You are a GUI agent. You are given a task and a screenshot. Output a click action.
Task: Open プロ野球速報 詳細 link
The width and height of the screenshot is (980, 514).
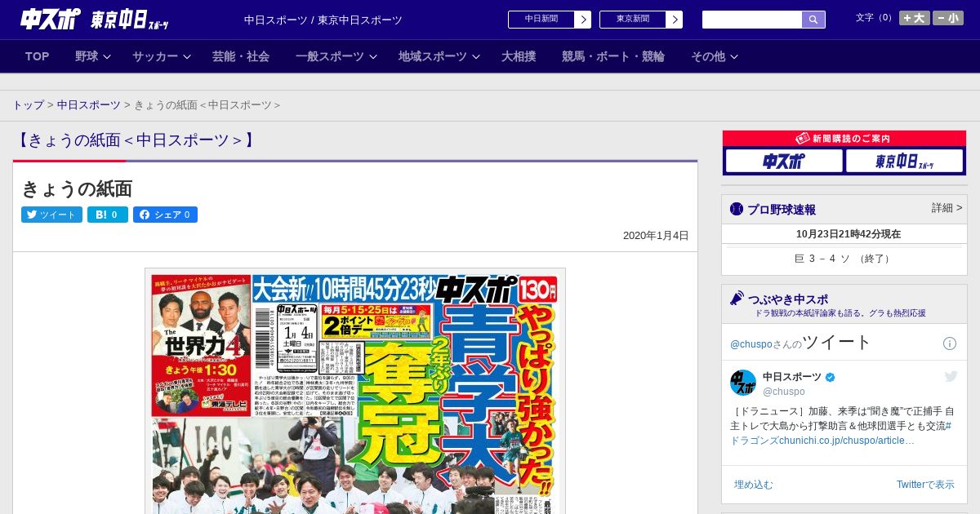click(x=947, y=208)
